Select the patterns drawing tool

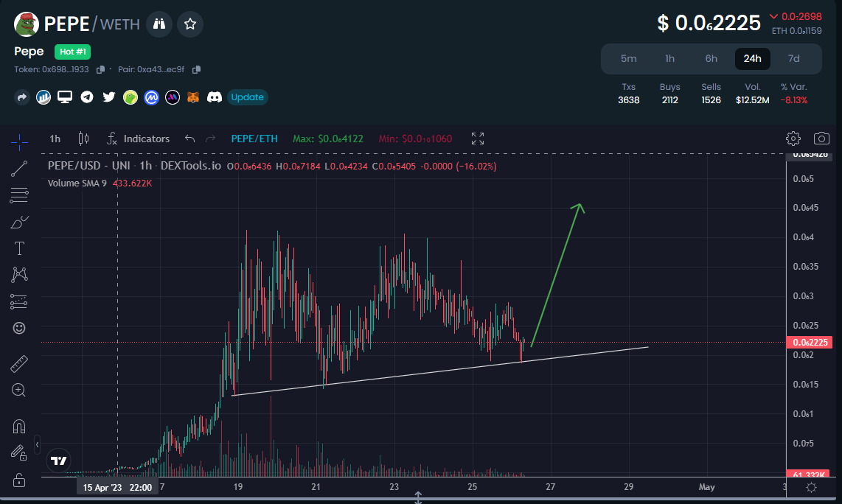[19, 275]
